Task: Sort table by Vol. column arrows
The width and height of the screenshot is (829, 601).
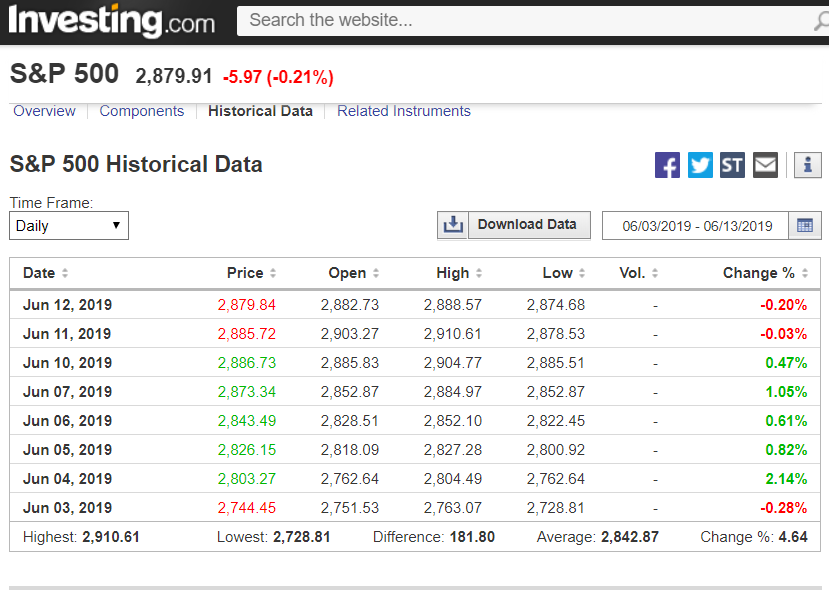Action: (x=655, y=273)
